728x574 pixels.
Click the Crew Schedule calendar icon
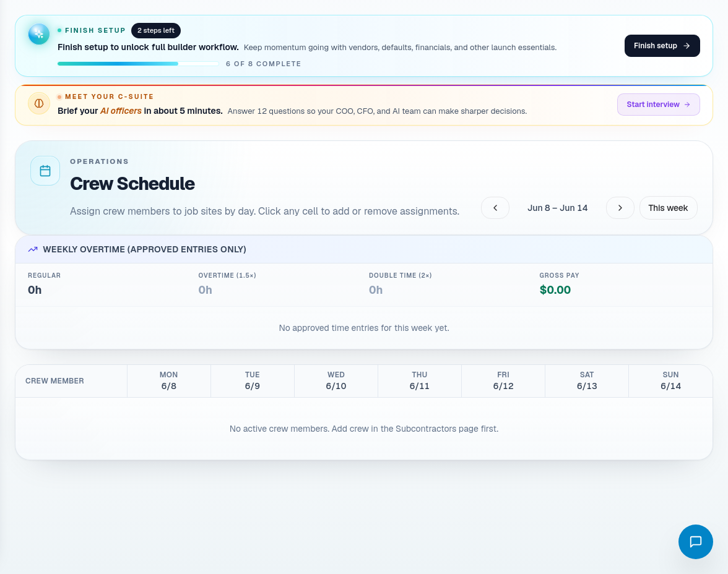point(45,171)
